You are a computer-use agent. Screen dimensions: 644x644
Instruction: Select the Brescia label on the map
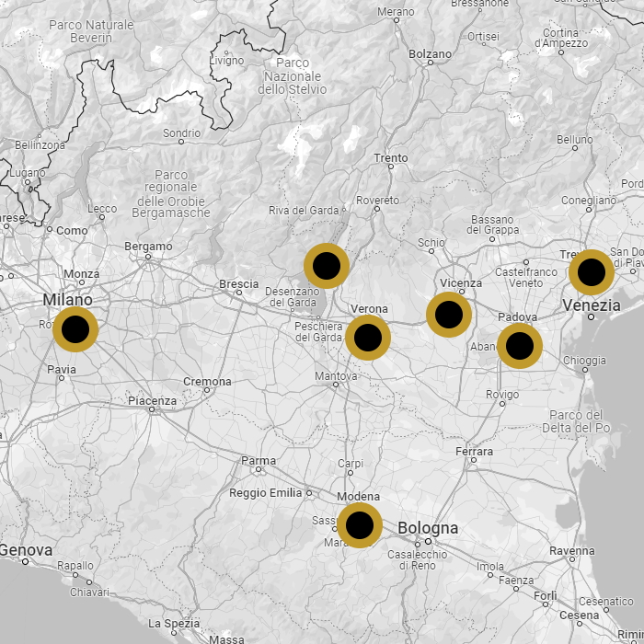click(238, 284)
